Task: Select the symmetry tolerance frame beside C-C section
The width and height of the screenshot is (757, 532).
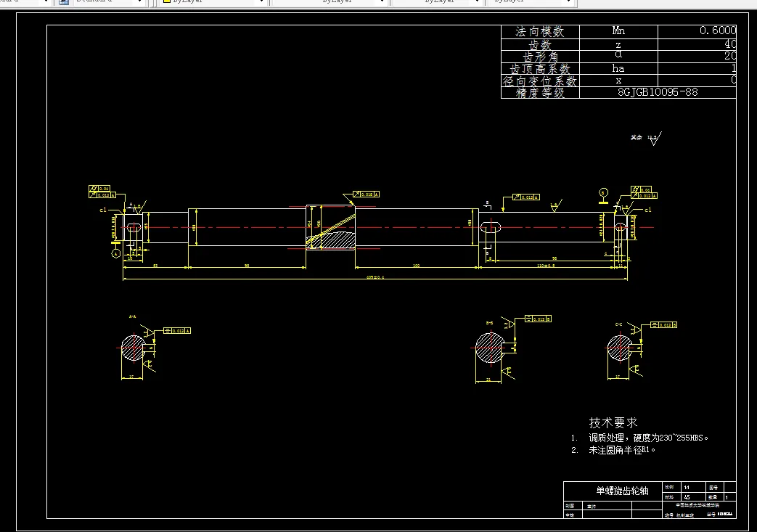Action: tap(664, 325)
